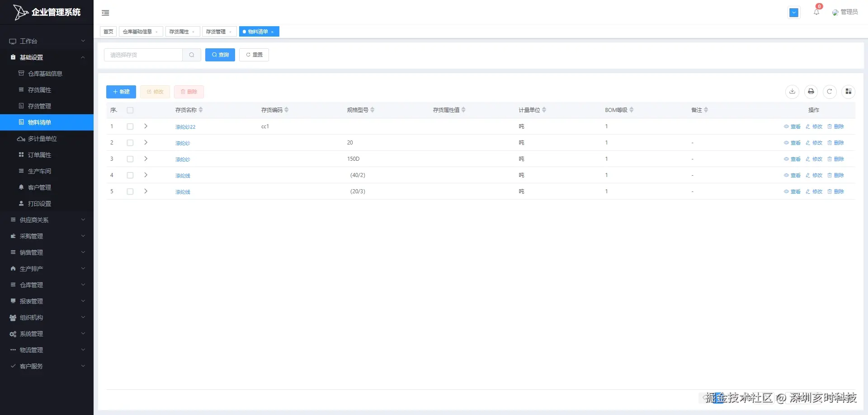Delete the 涤纶纱 row with spec 150D

point(835,159)
